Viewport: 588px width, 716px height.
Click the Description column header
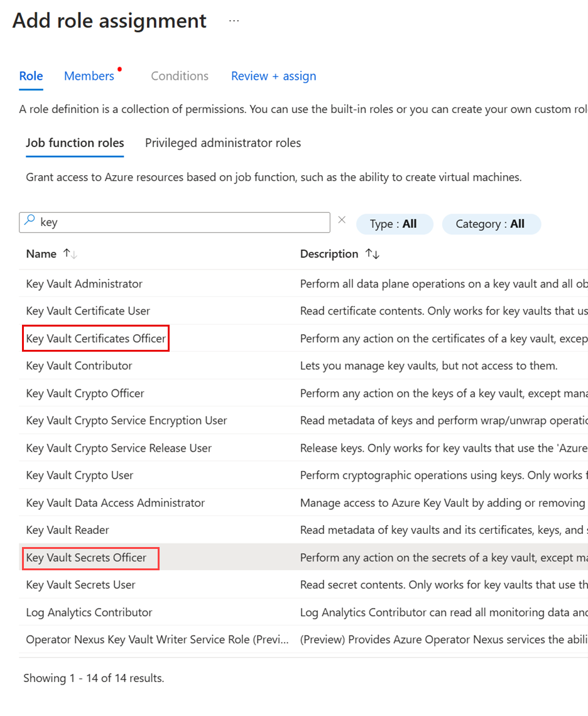coord(329,254)
